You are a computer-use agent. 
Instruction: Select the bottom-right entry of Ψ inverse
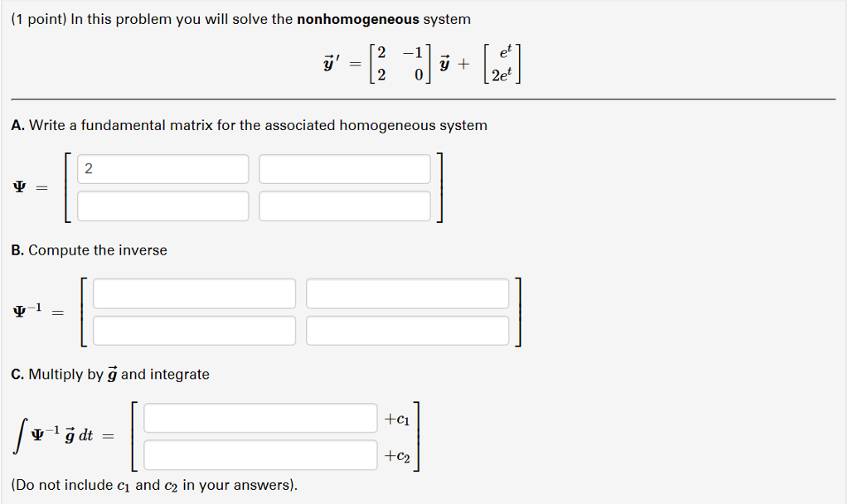tap(408, 330)
